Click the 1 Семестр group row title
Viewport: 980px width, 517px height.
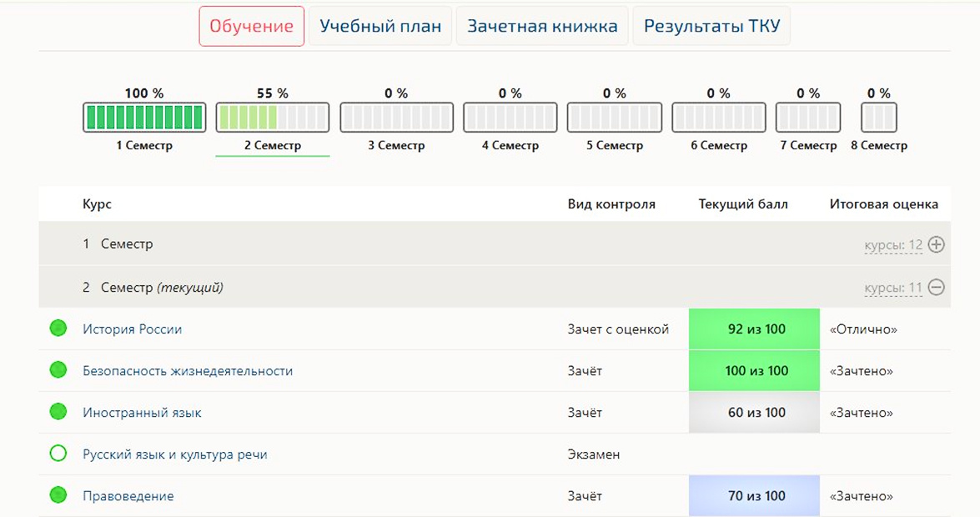[118, 243]
